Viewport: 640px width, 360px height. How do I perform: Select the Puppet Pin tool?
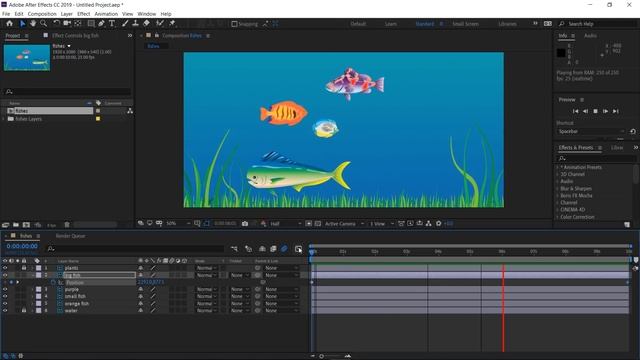tap(172, 24)
